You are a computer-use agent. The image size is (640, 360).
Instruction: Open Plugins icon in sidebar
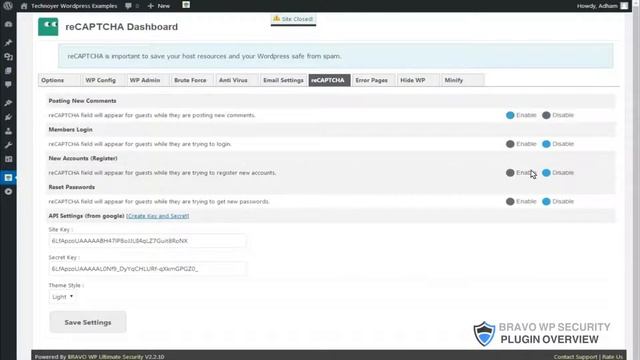8,117
